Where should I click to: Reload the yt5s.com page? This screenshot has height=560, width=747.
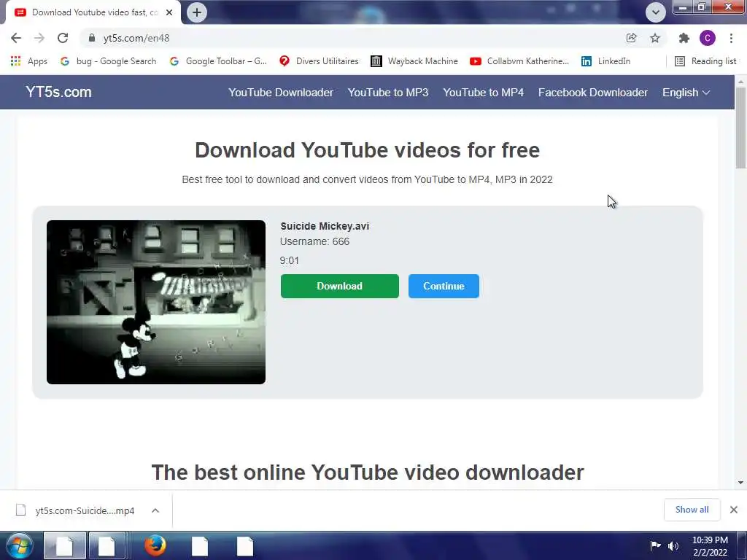click(63, 38)
